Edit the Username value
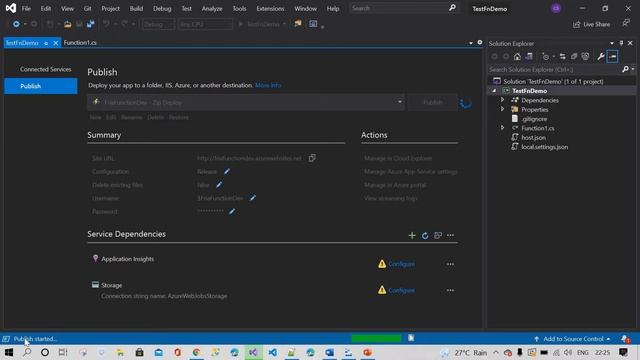 click(x=253, y=198)
